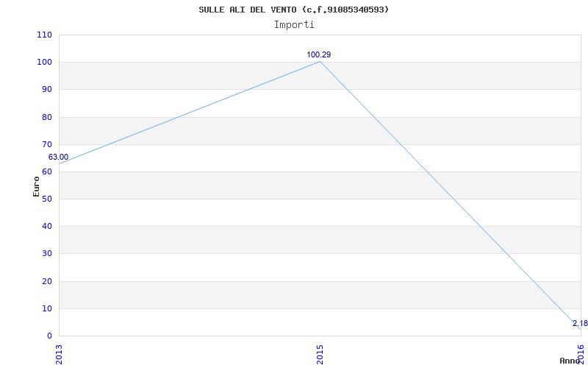The image size is (588, 368).
Task: Click the 2.18 data label
Action: (580, 323)
